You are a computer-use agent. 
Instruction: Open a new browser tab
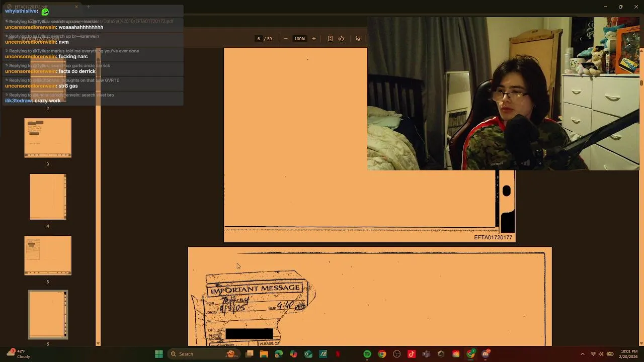89,7
